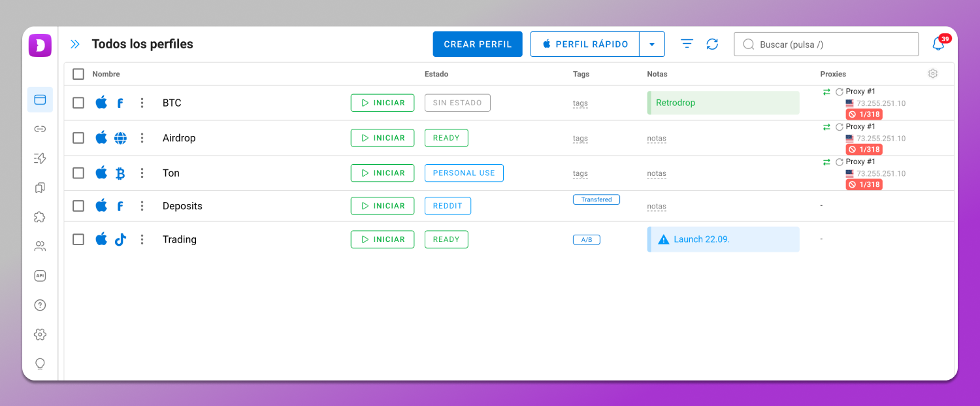This screenshot has height=406, width=980.
Task: Click the Buscar search field
Action: tap(826, 44)
